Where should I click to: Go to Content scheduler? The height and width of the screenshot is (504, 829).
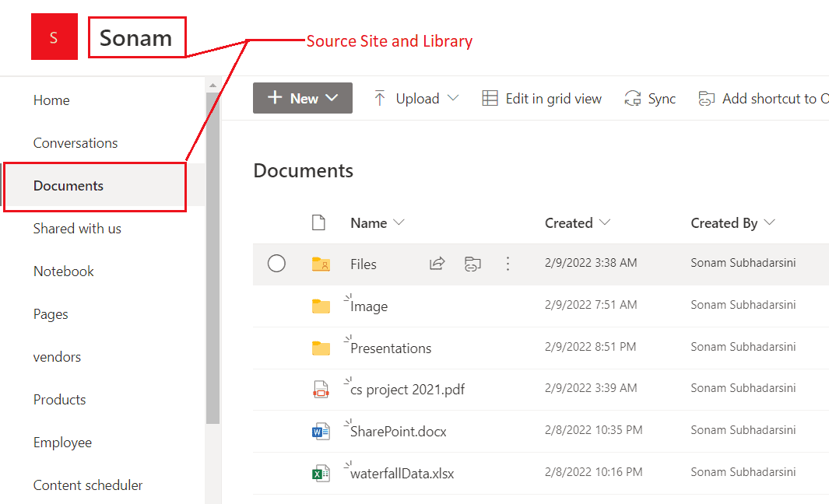tap(88, 485)
